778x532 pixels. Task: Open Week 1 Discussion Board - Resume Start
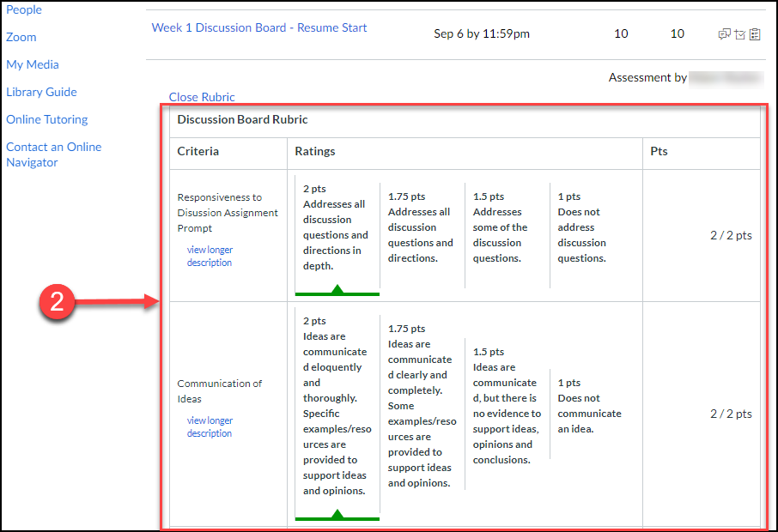[259, 27]
